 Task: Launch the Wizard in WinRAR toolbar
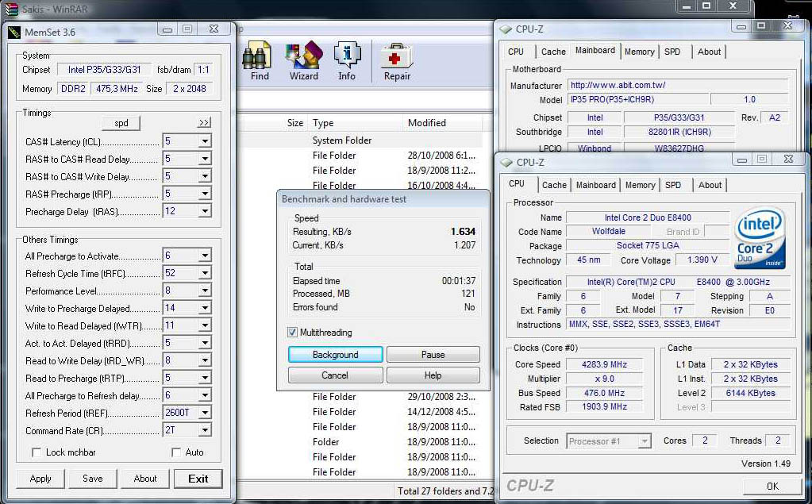click(x=303, y=61)
